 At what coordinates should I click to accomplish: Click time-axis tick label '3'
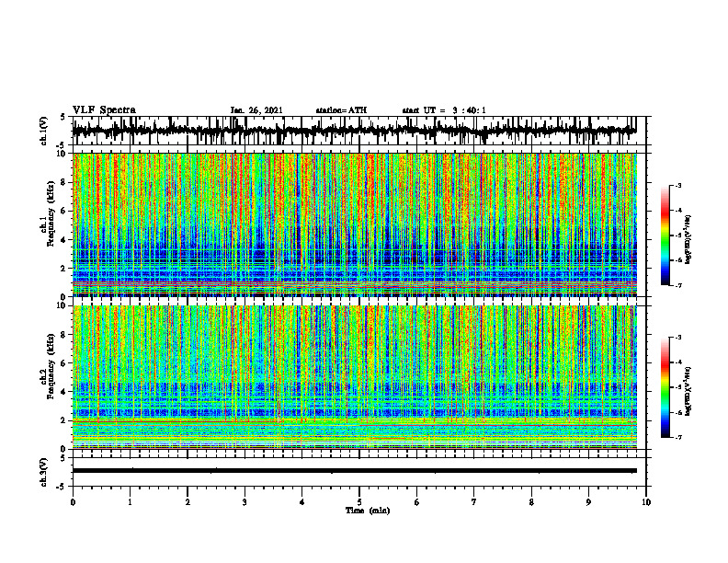[x=245, y=502]
